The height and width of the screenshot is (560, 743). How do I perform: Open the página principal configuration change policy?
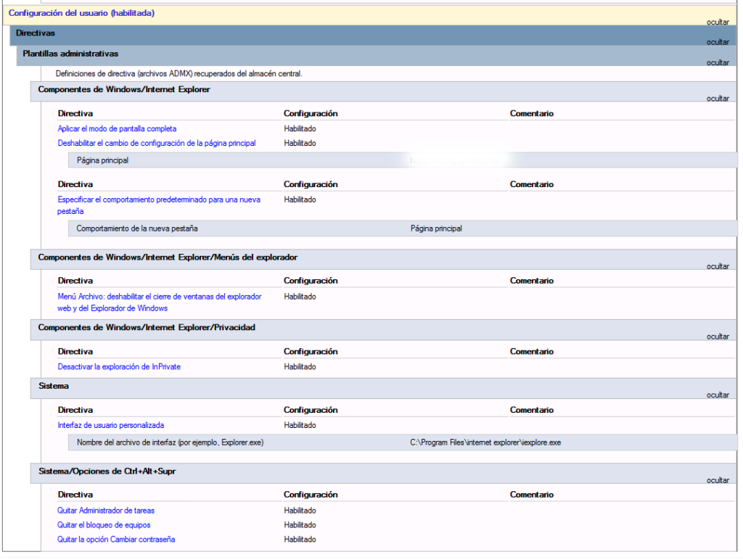156,143
